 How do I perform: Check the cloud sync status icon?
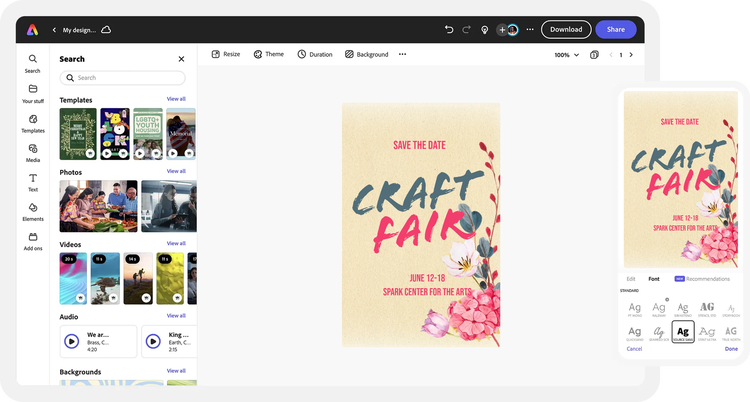tap(106, 30)
